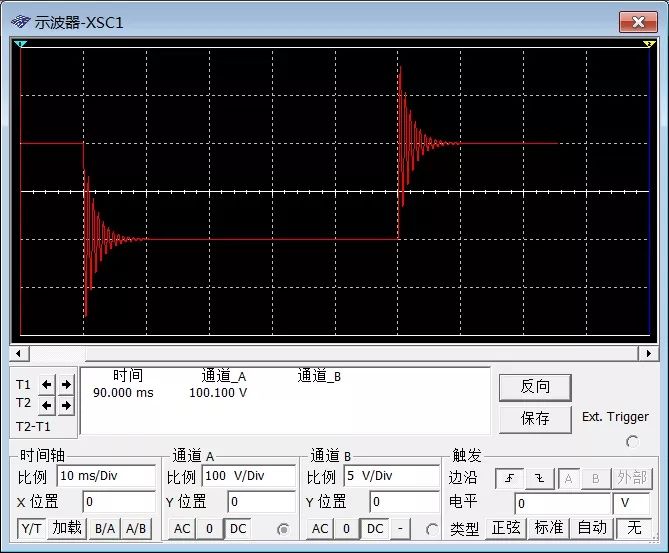
Task: Move cursor T1 right with arrow
Action: [x=66, y=384]
